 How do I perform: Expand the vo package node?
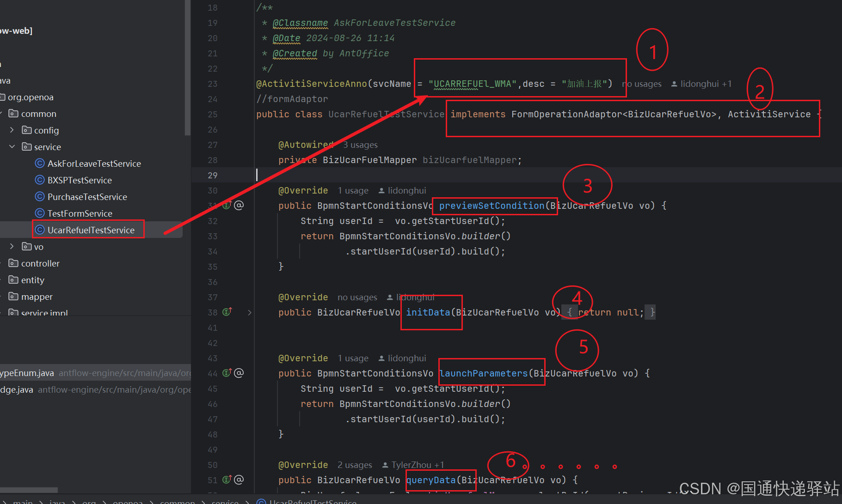[12, 246]
